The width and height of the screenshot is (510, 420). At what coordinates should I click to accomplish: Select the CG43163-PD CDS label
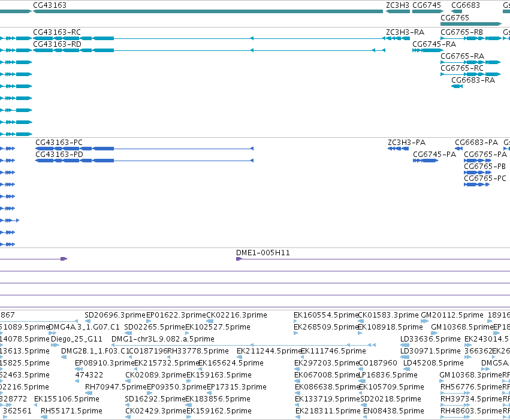point(59,155)
